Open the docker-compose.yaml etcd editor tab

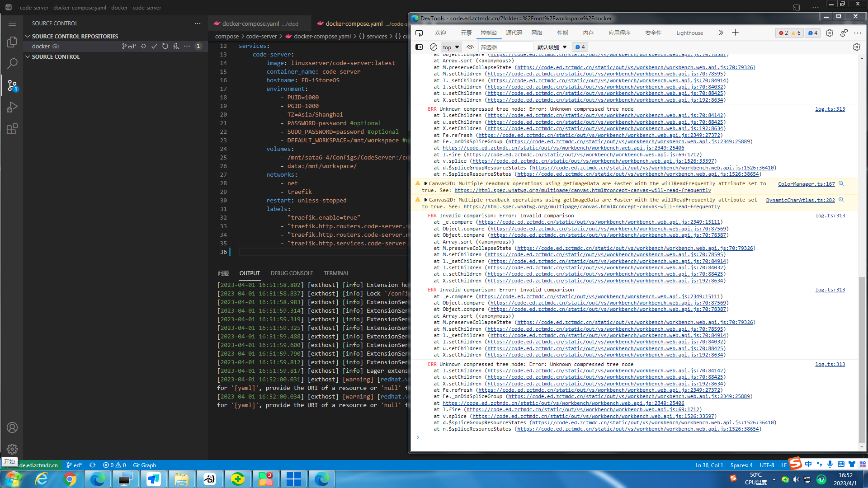pos(259,23)
